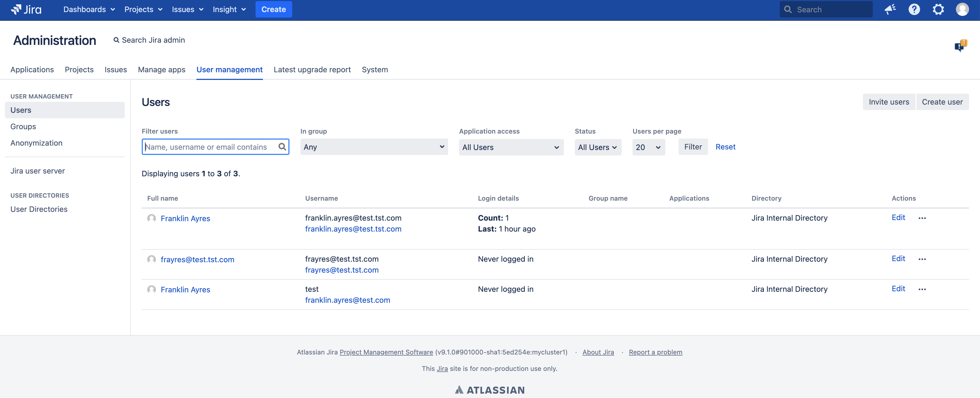
Task: Open the user profile avatar menu
Action: click(962, 9)
